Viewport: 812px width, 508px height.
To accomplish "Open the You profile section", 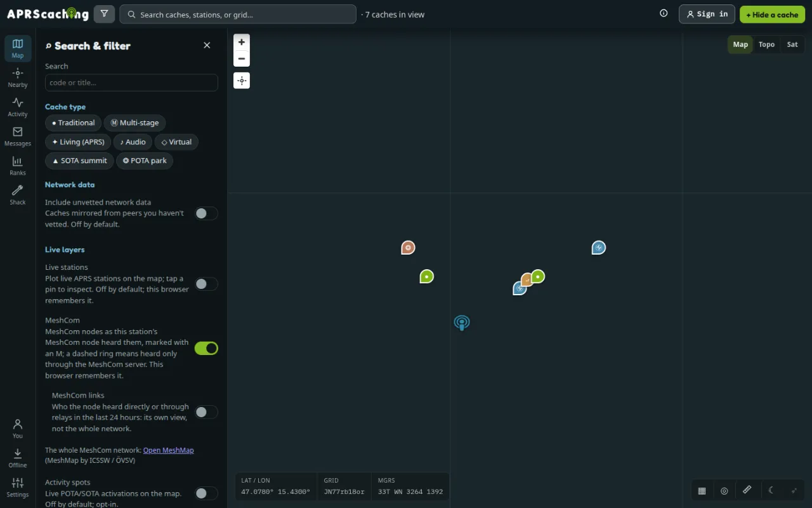I will (18, 428).
